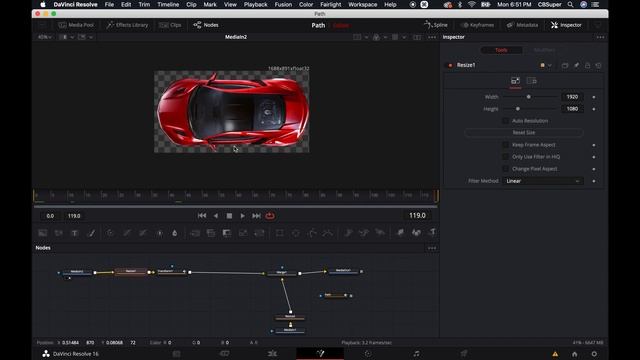
Task: Open the Nodes panel options menu
Action: 432,248
